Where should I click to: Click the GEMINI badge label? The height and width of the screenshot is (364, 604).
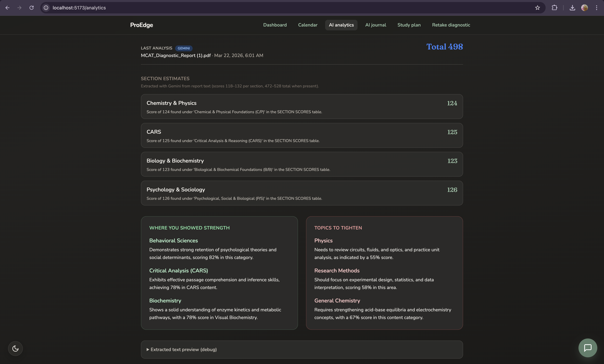click(184, 48)
